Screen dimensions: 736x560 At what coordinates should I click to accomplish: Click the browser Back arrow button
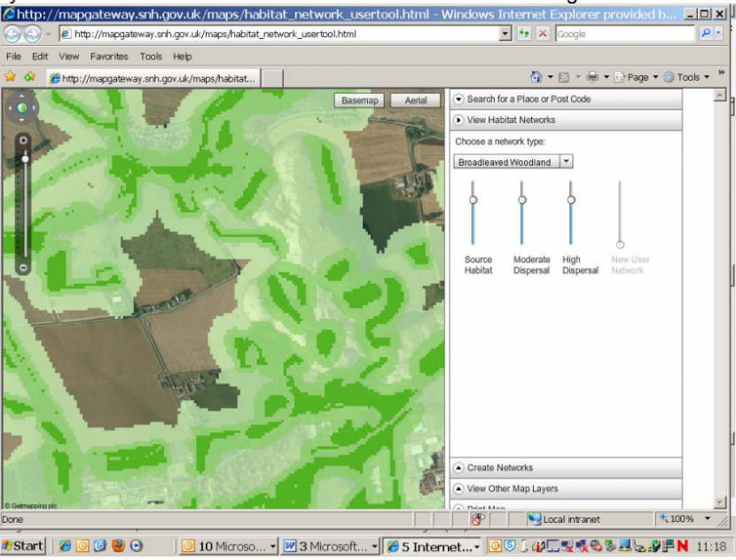[x=12, y=34]
